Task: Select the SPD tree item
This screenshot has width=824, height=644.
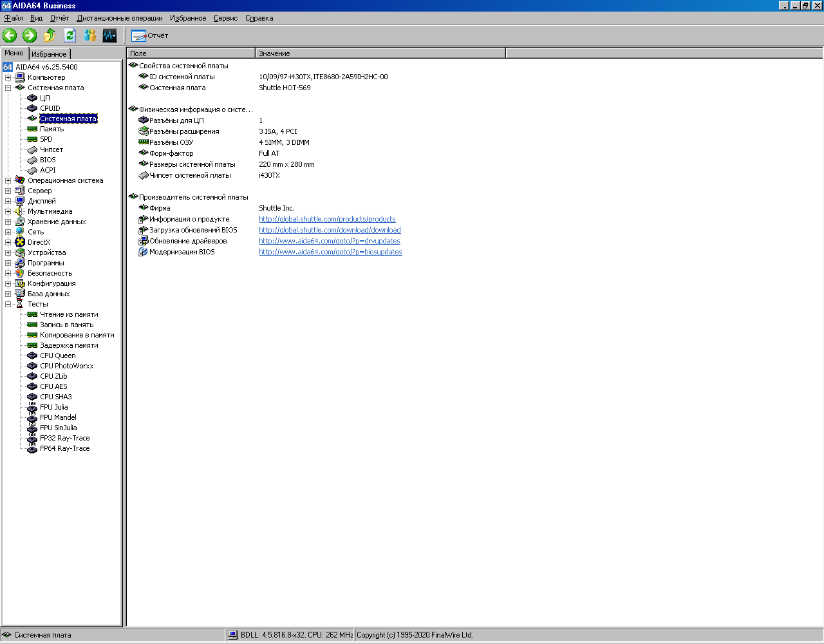Action: pyautogui.click(x=46, y=139)
